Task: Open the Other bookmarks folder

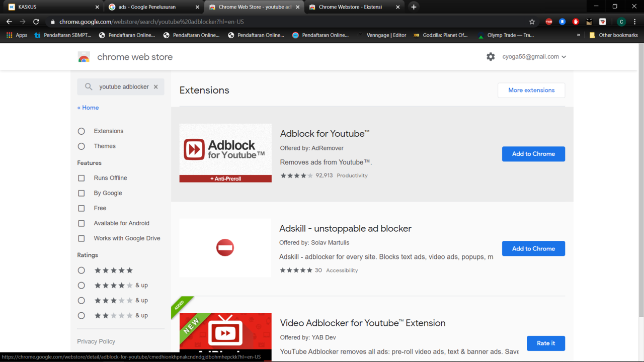Action: [613, 35]
